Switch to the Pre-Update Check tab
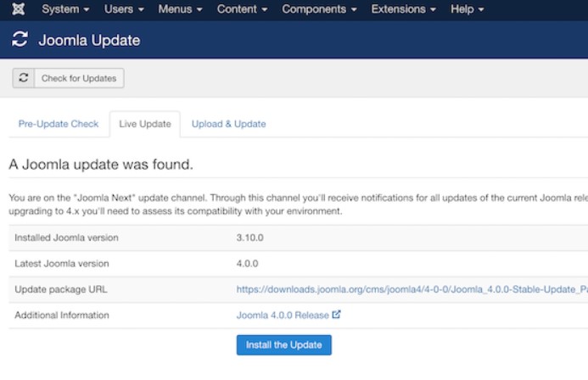 [59, 124]
